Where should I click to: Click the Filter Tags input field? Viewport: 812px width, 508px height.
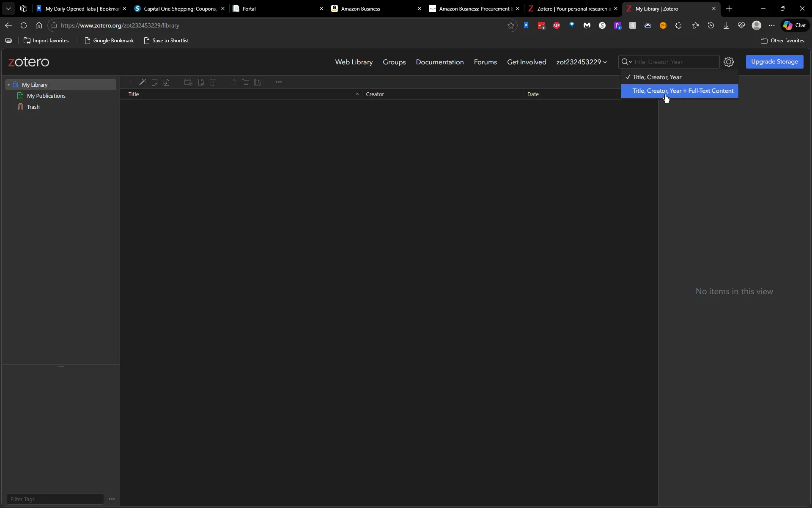(55, 499)
